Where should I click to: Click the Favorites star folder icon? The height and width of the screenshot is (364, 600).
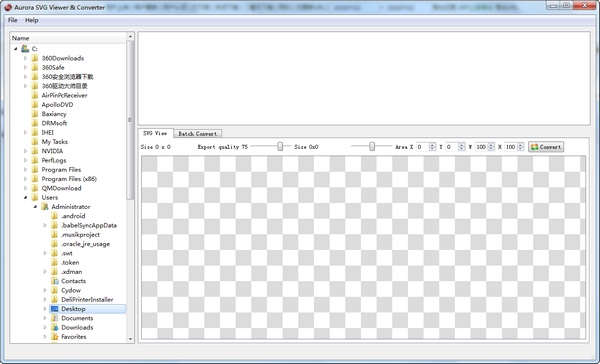[55, 337]
